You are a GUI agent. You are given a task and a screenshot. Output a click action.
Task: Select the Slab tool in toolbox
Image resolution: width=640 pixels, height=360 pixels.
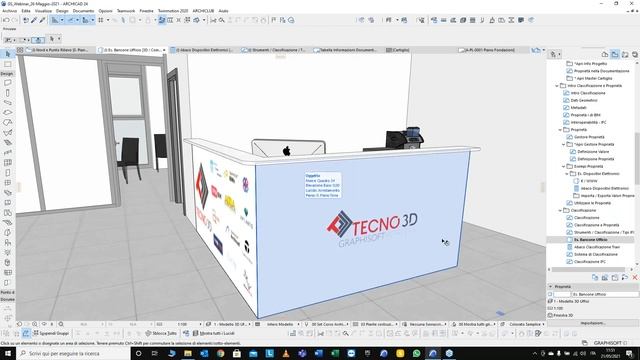7,112
